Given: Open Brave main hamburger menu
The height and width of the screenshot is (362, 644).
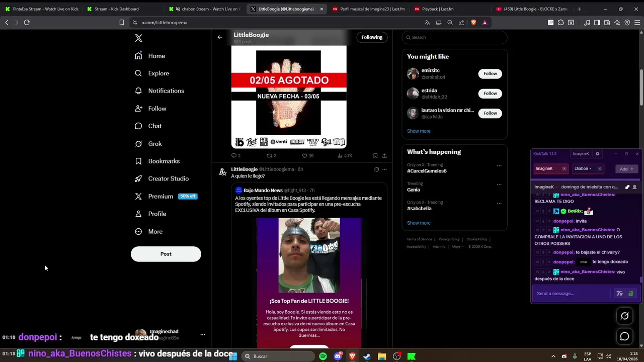Looking at the screenshot, I should click(x=637, y=23).
